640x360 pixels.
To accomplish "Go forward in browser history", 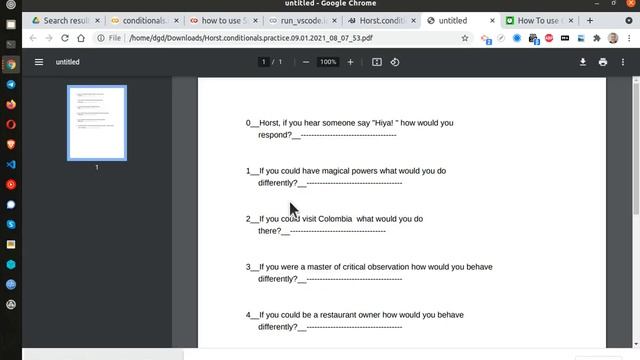I will pos(49,38).
